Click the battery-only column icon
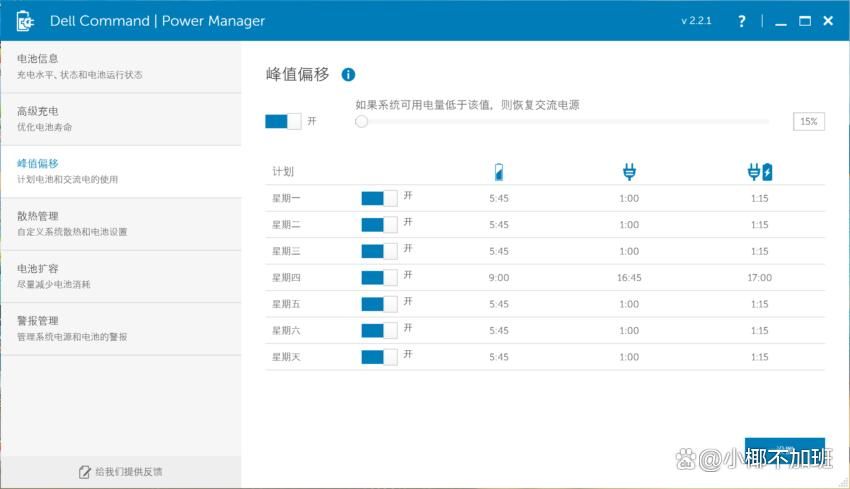The height and width of the screenshot is (489, 850). coord(499,172)
